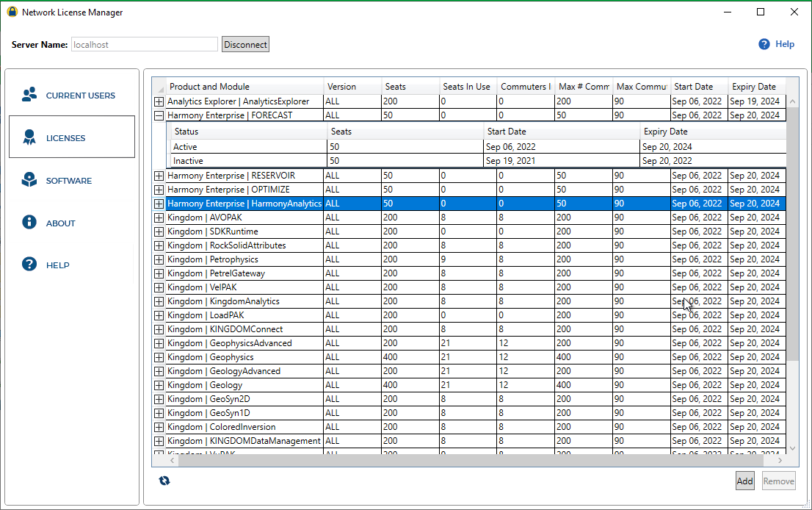
Task: Click the scroll down arrow of license table
Action: tap(792, 448)
